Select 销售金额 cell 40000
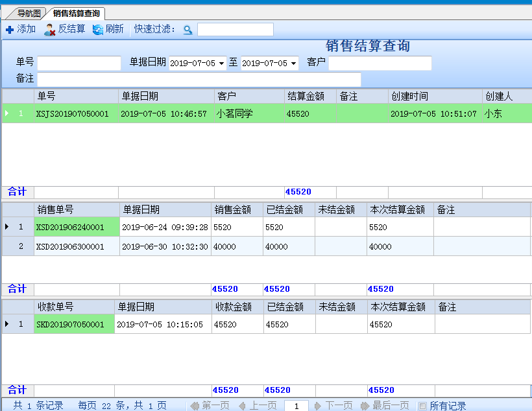This screenshot has height=411, width=532. (x=237, y=246)
